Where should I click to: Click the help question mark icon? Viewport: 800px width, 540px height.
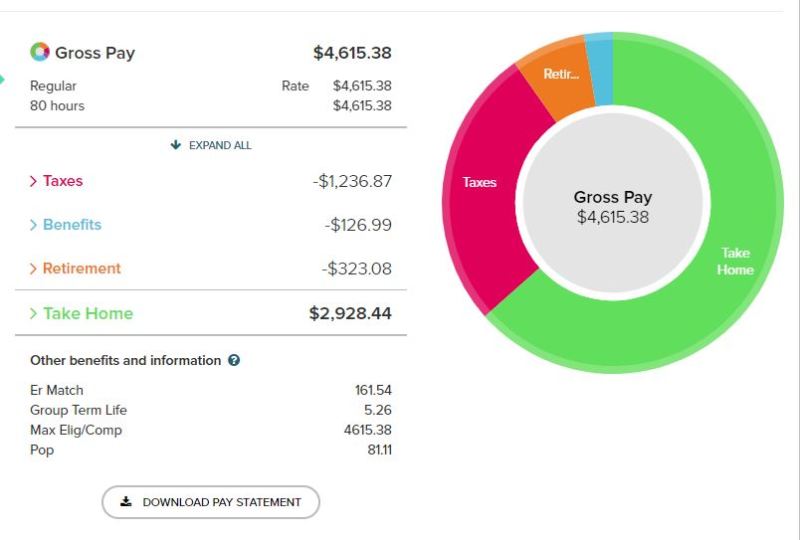[234, 360]
